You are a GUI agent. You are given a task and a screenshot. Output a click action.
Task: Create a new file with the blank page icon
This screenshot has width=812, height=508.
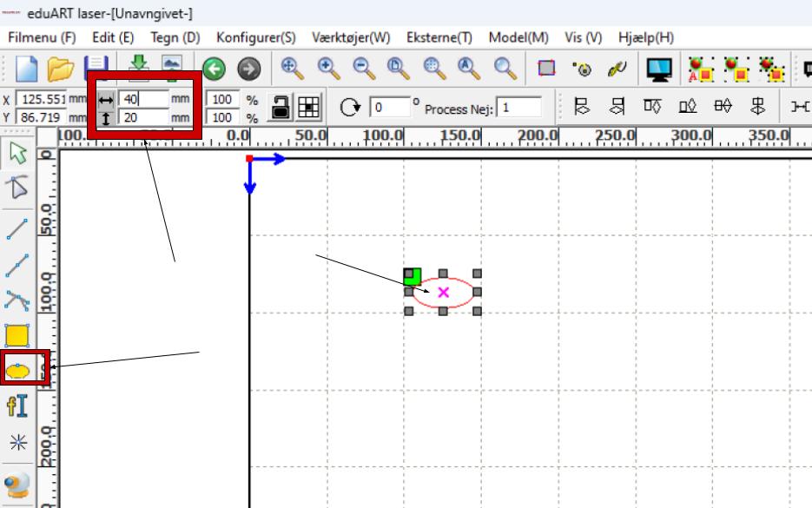pyautogui.click(x=26, y=69)
